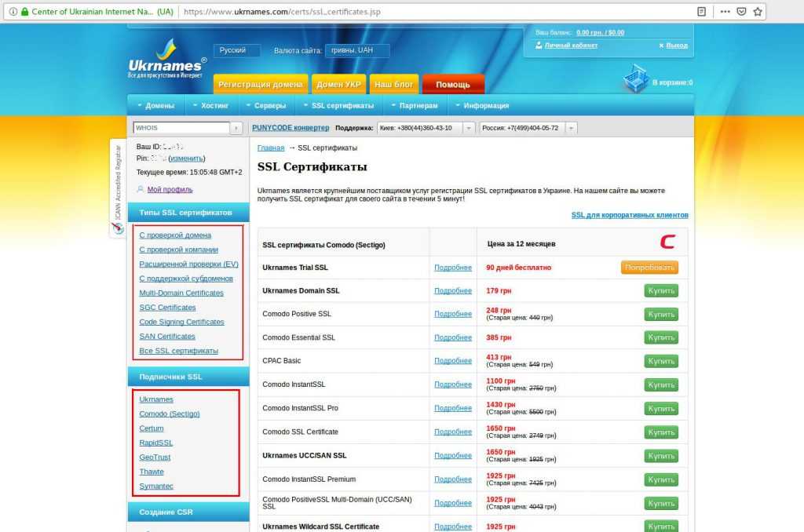Click the balance 0.00 грн link

(601, 32)
